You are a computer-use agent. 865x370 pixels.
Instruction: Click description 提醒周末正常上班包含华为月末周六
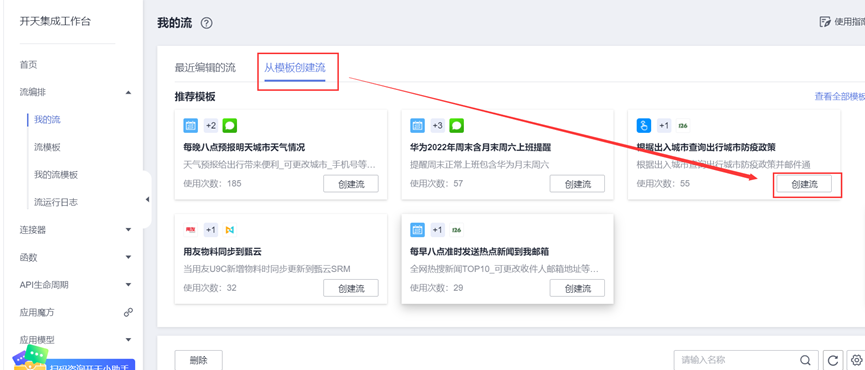pyautogui.click(x=479, y=164)
